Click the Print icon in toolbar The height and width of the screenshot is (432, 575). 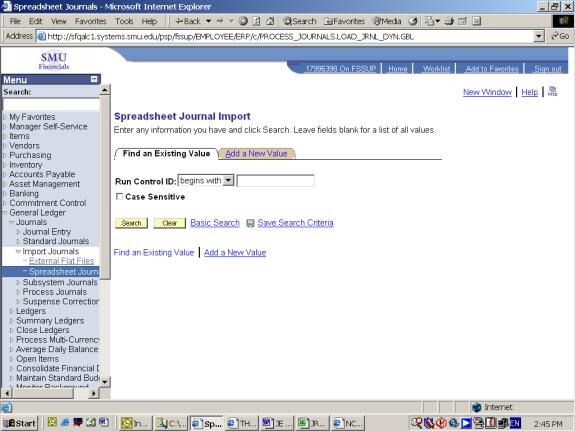pos(449,21)
